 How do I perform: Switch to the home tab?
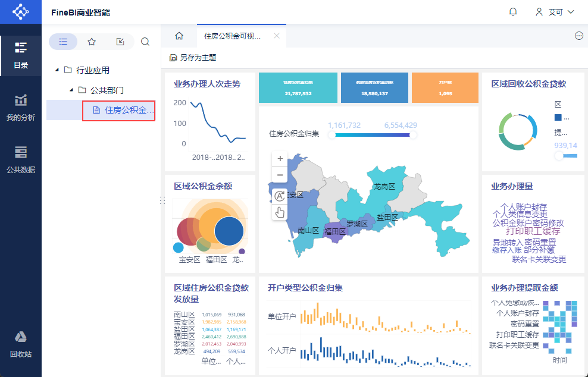179,36
